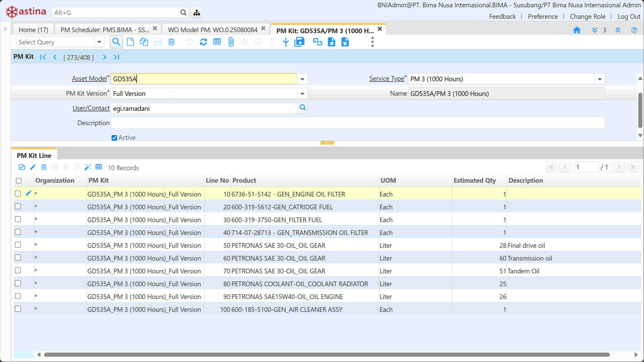This screenshot has height=362, width=644.
Task: Open the Select Query dropdown
Action: tap(99, 42)
